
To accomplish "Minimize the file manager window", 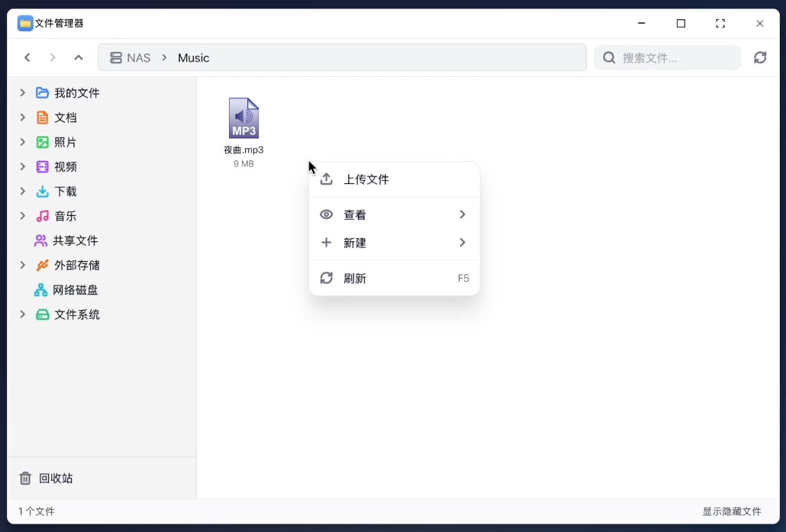I will pyautogui.click(x=641, y=23).
